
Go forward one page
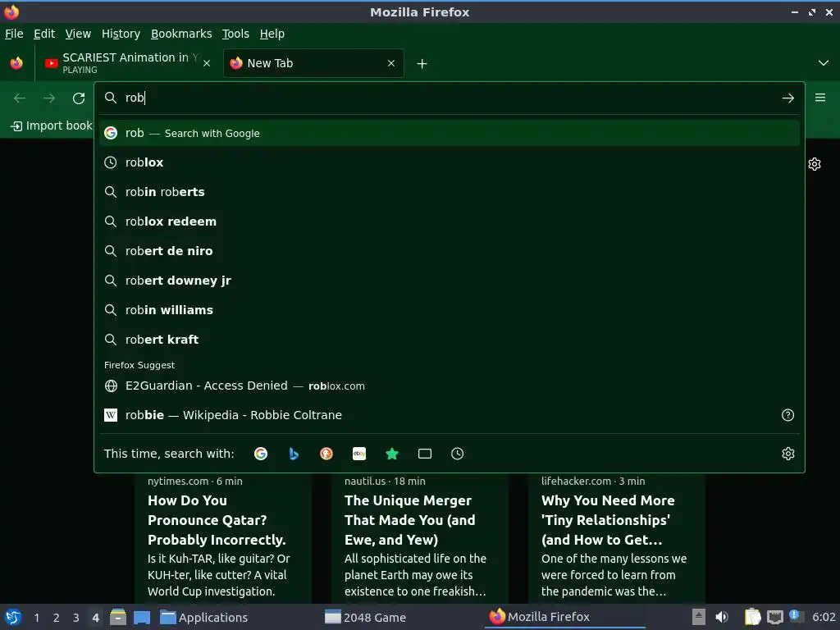(49, 98)
